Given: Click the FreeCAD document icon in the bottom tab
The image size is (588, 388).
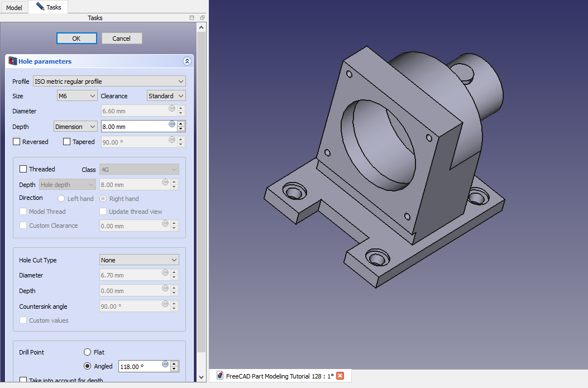Looking at the screenshot, I should click(x=219, y=376).
